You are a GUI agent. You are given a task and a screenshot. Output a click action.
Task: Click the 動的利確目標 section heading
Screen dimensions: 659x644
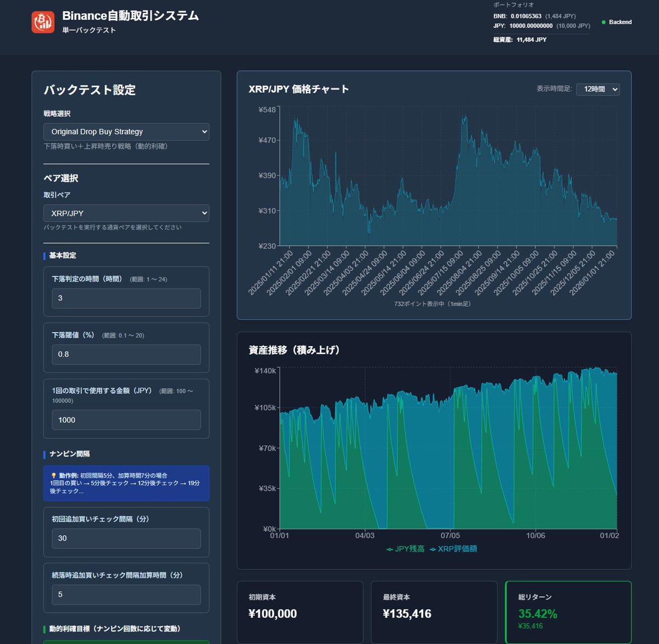[x=115, y=629]
